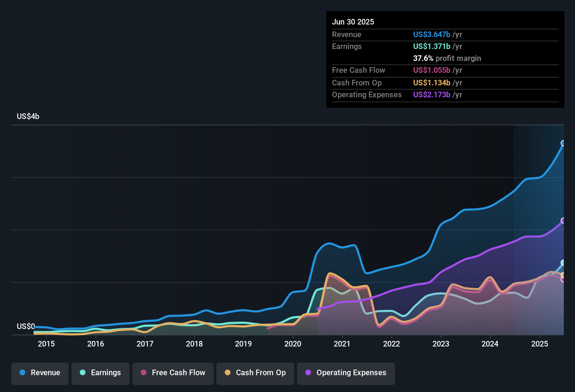Click the US$3.647b revenue value
This screenshot has height=392, width=575.
[x=431, y=35]
